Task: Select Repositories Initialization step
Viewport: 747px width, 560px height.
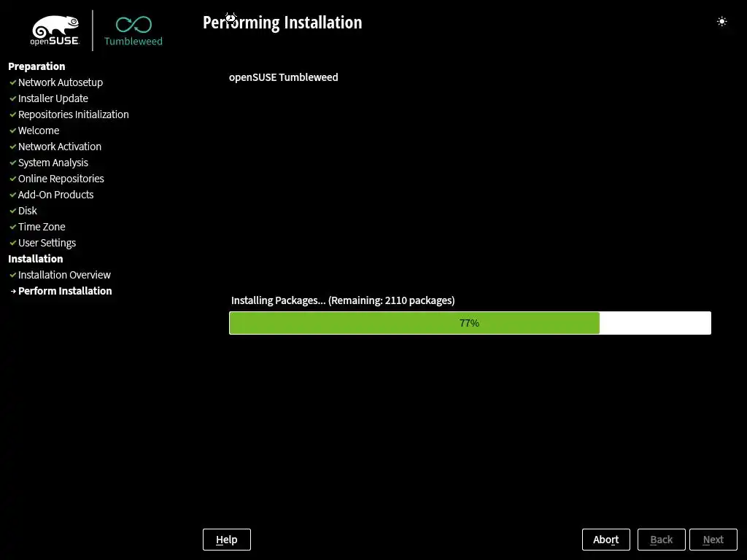Action: click(74, 114)
